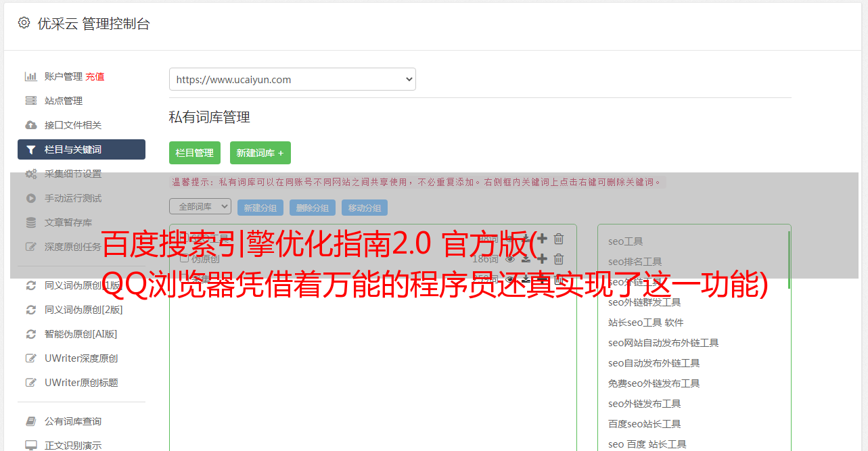This screenshot has width=868, height=451.
Task: Click the 新建词库 + button
Action: pyautogui.click(x=260, y=153)
